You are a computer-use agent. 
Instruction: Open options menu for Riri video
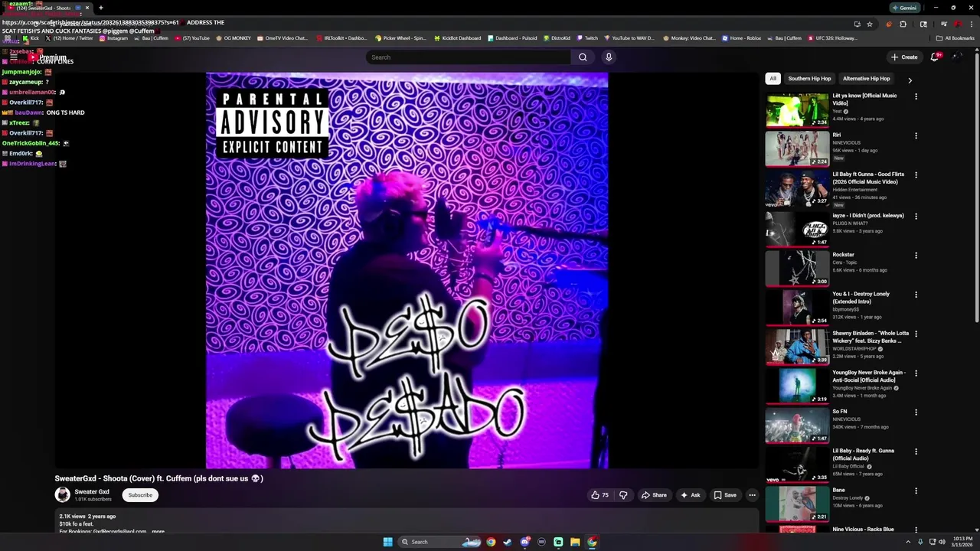point(916,136)
